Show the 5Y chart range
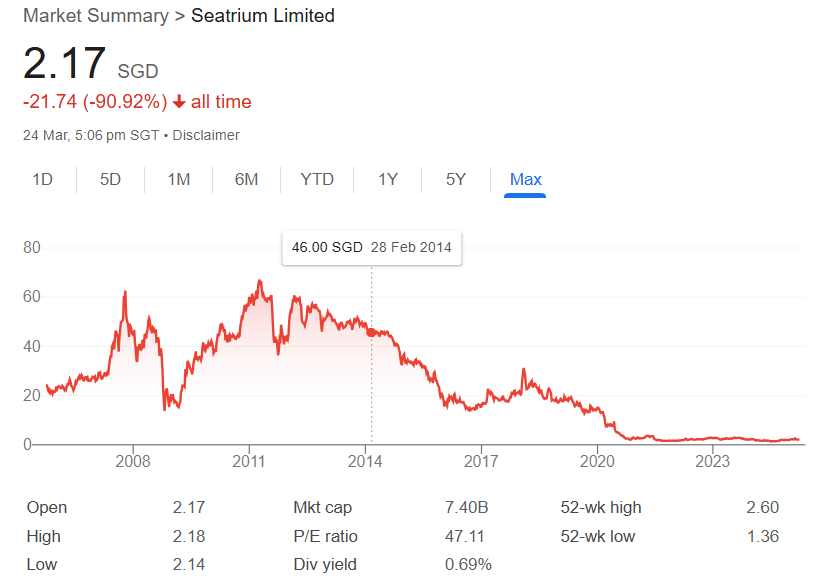This screenshot has height=579, width=825. (x=456, y=180)
